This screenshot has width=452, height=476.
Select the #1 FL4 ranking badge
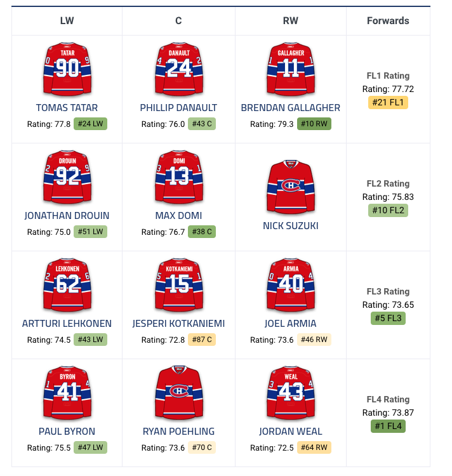pyautogui.click(x=388, y=426)
